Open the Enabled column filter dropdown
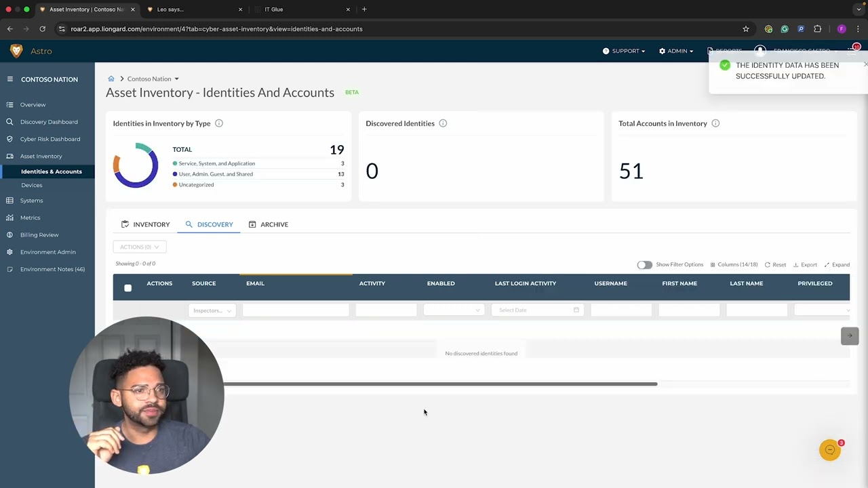This screenshot has height=488, width=868. coord(454,310)
